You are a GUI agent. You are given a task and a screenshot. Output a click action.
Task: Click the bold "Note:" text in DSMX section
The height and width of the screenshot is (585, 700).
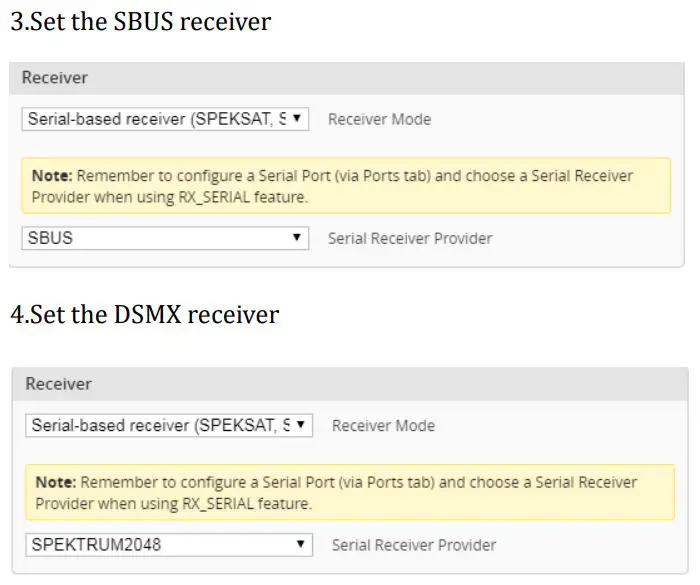coord(56,482)
